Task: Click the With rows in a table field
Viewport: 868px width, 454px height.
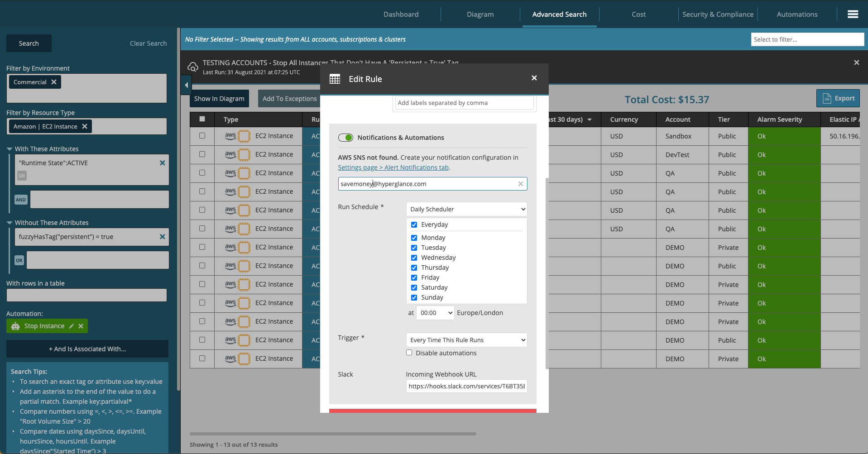Action: pos(86,295)
